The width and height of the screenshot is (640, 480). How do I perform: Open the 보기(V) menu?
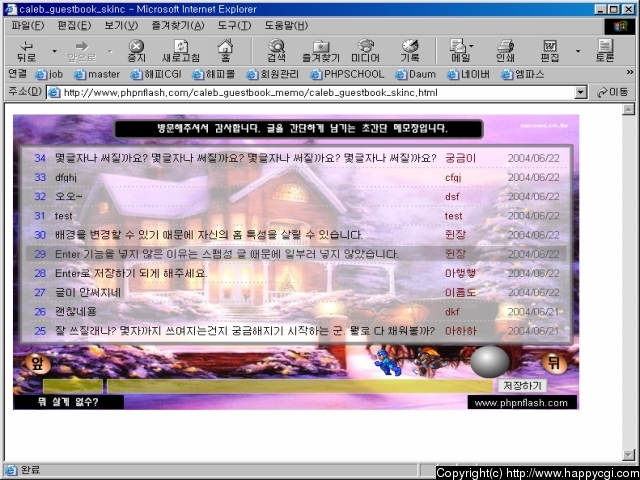(121, 26)
